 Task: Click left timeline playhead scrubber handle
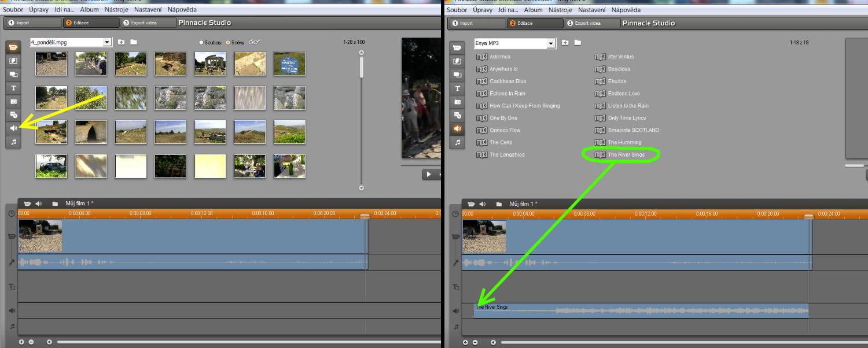coord(365,216)
